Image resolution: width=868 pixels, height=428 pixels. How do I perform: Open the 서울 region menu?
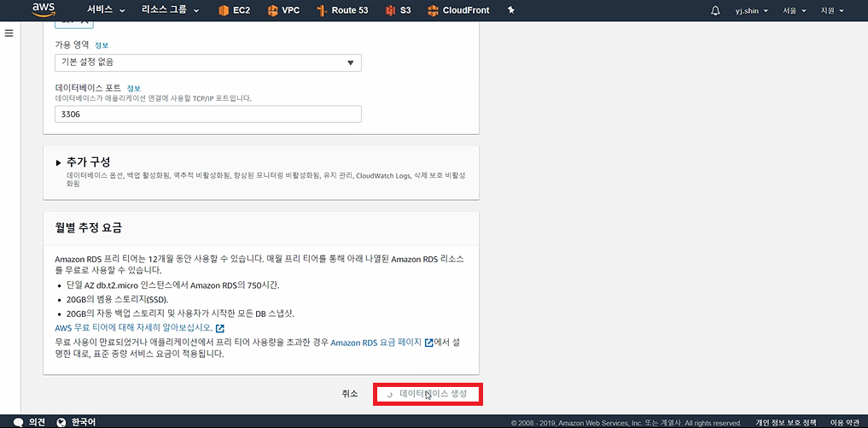(795, 10)
